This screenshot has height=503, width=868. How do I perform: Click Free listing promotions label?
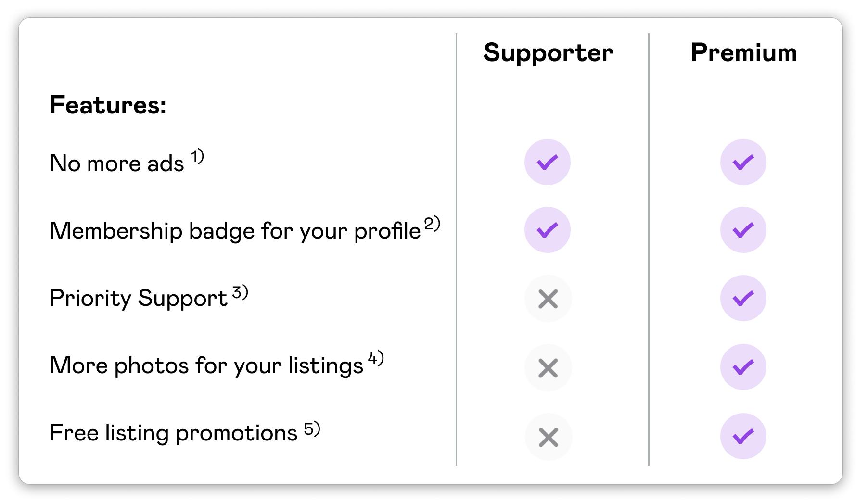[x=174, y=433]
